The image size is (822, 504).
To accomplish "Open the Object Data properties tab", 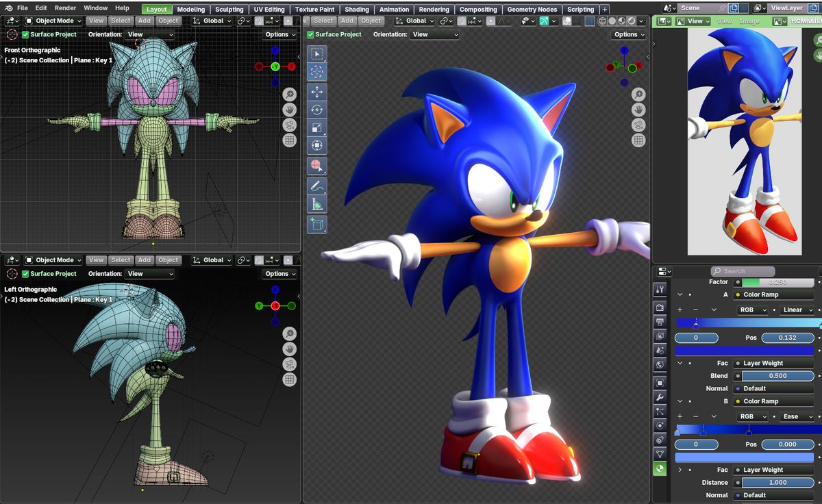I will tap(660, 454).
